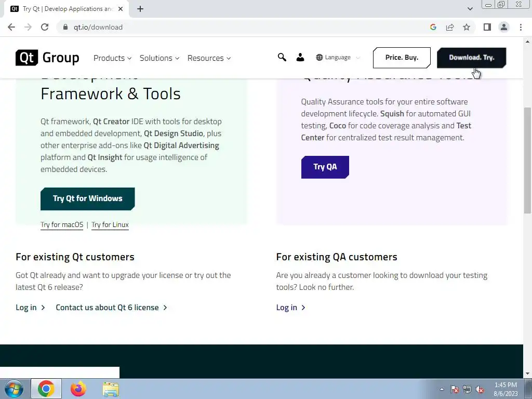Image resolution: width=532 pixels, height=399 pixels.
Task: Click Log in under existing QA customers
Action: (x=291, y=308)
